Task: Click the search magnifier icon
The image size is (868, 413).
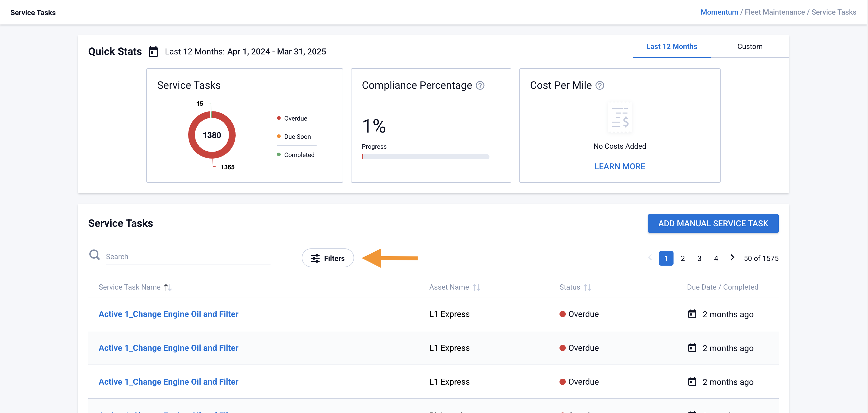Action: (94, 255)
